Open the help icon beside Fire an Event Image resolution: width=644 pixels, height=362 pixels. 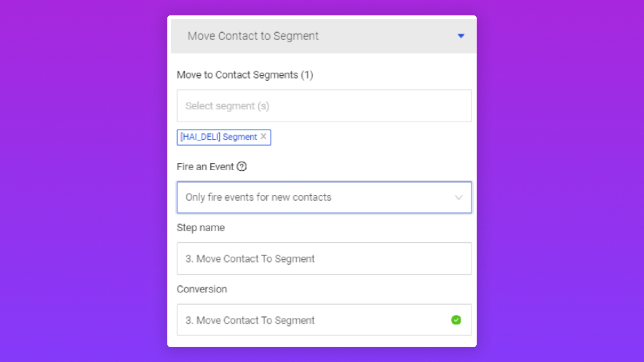[241, 167]
